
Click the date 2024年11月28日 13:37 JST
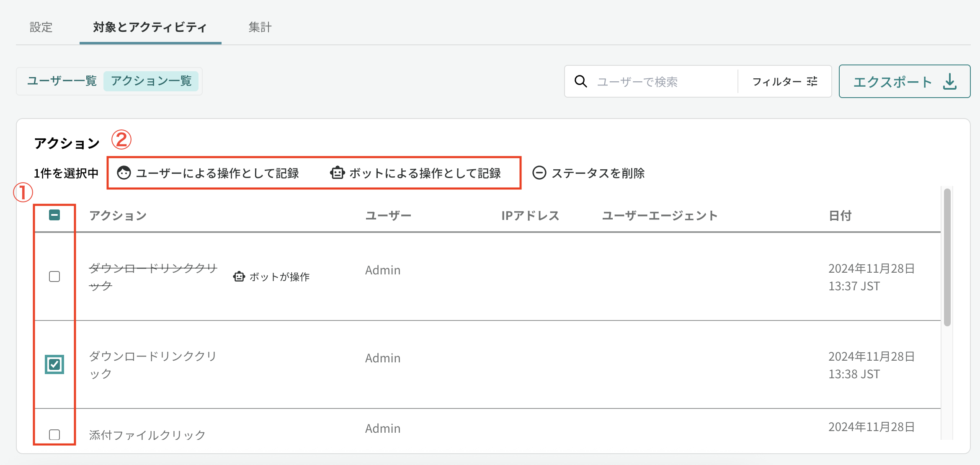pyautogui.click(x=872, y=277)
